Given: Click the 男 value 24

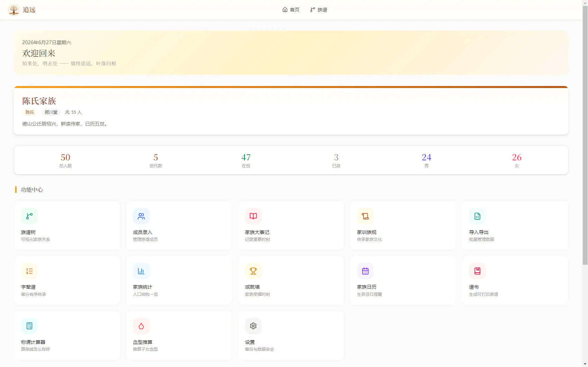Looking at the screenshot, I should [x=426, y=157].
